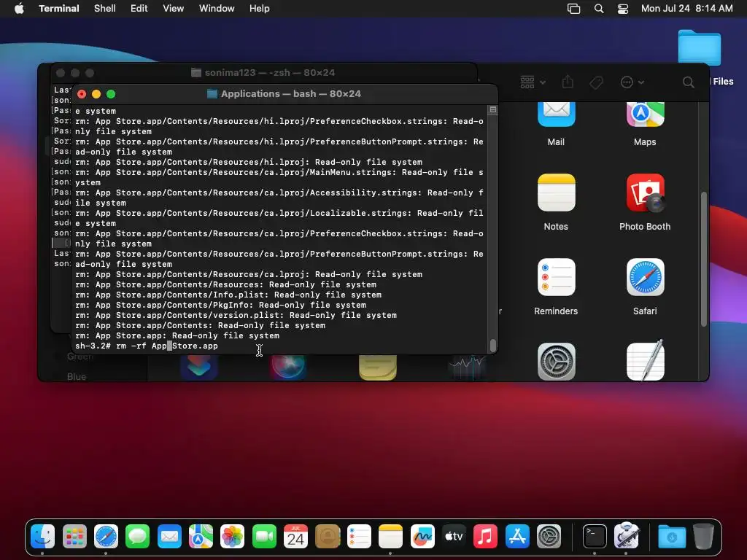This screenshot has width=747, height=560.
Task: Click the terminal scroll-to-top marker icon
Action: click(x=493, y=109)
